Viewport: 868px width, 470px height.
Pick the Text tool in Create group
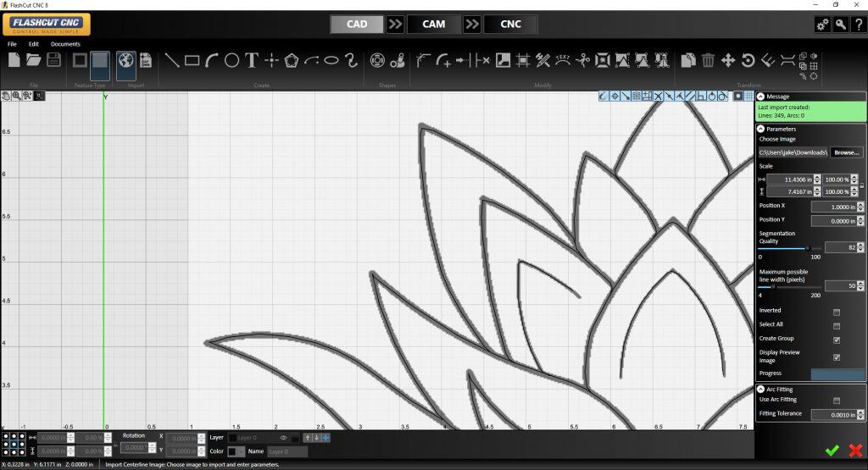pos(252,60)
